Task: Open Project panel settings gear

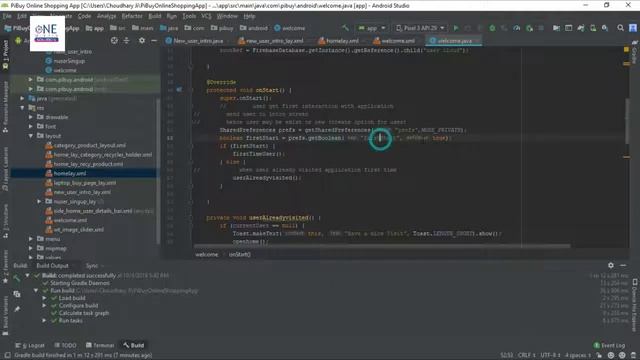Action: [142, 40]
